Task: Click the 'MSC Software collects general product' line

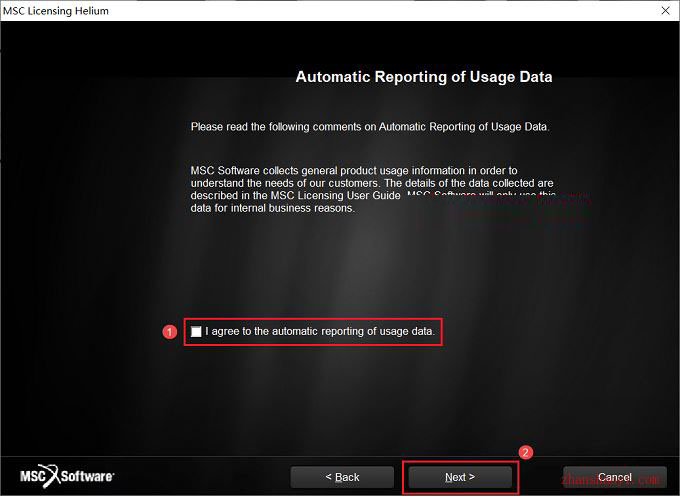Action: click(x=354, y=170)
